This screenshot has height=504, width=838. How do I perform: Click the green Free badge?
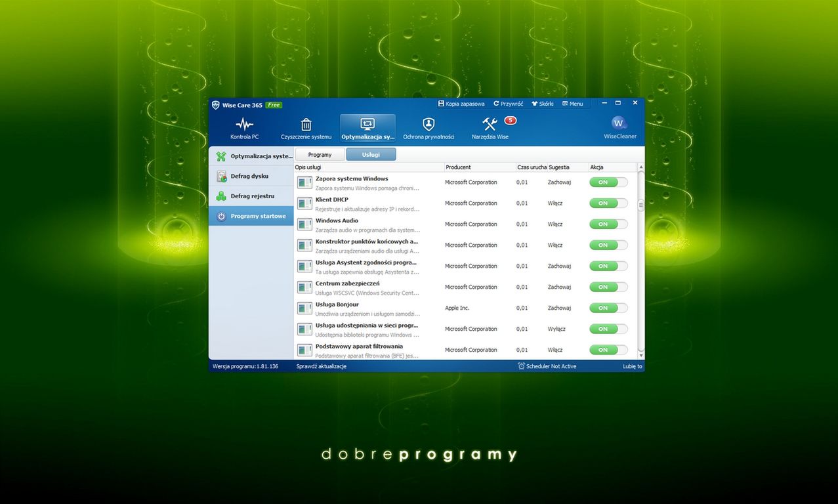coord(274,105)
